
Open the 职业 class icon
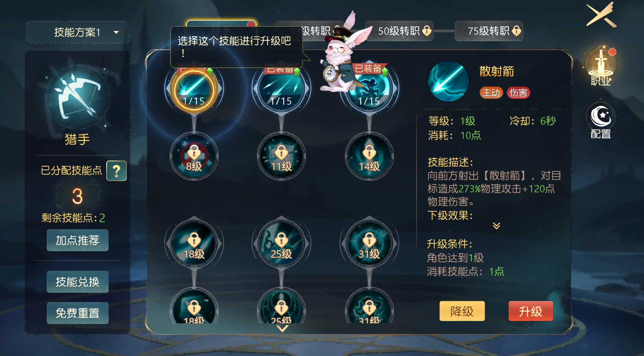(601, 66)
